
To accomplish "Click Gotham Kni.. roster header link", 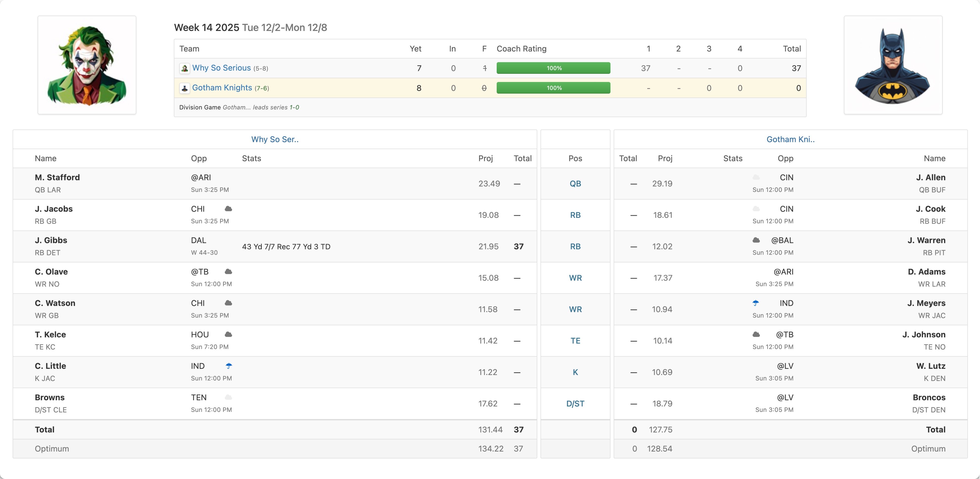I will pos(790,140).
